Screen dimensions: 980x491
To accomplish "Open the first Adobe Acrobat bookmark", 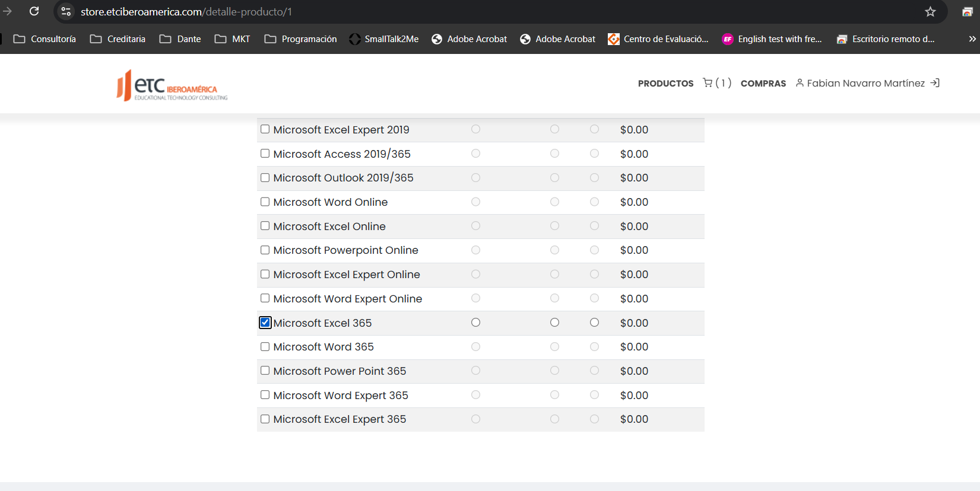I will (x=470, y=39).
